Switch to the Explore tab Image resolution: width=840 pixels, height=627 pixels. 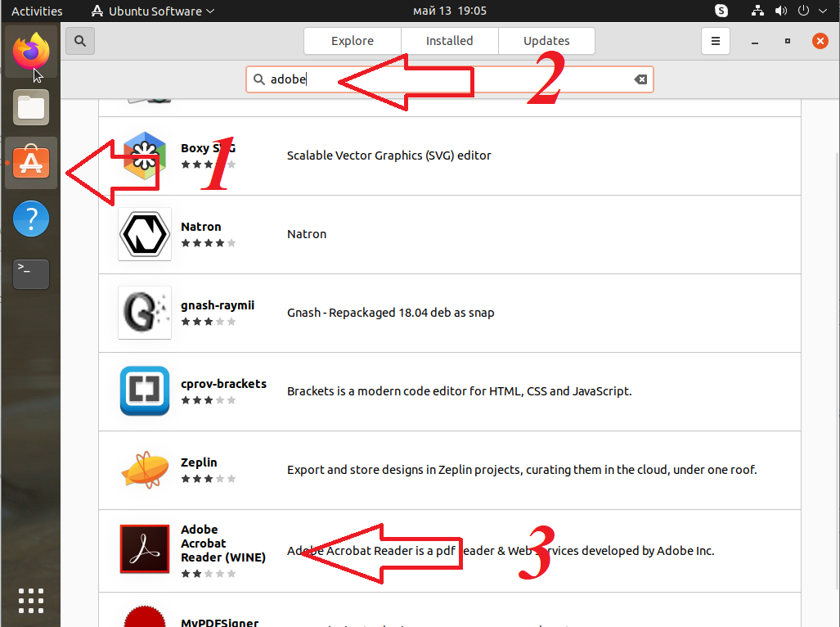coord(353,41)
